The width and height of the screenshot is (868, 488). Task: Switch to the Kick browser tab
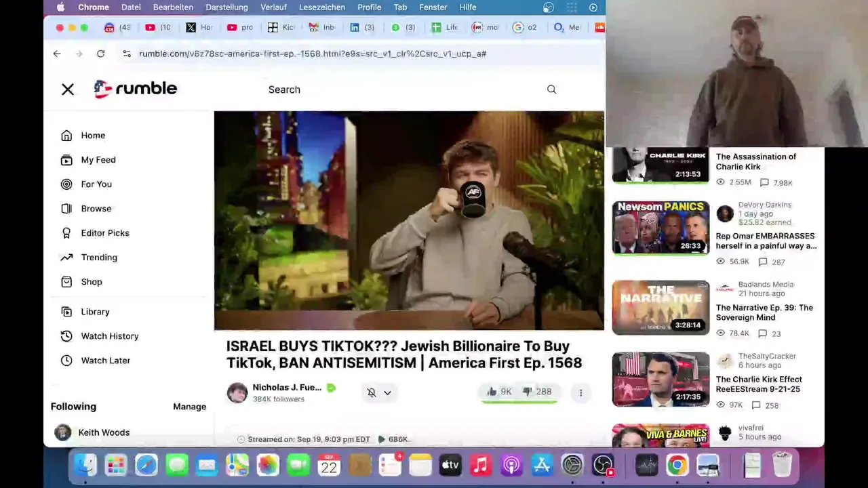click(281, 28)
